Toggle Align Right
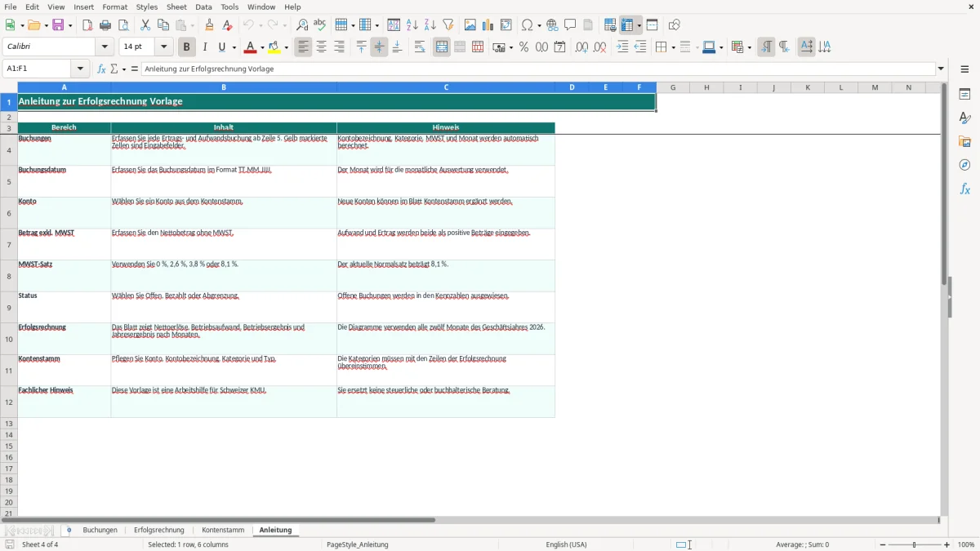This screenshot has height=551, width=980. (x=339, y=47)
